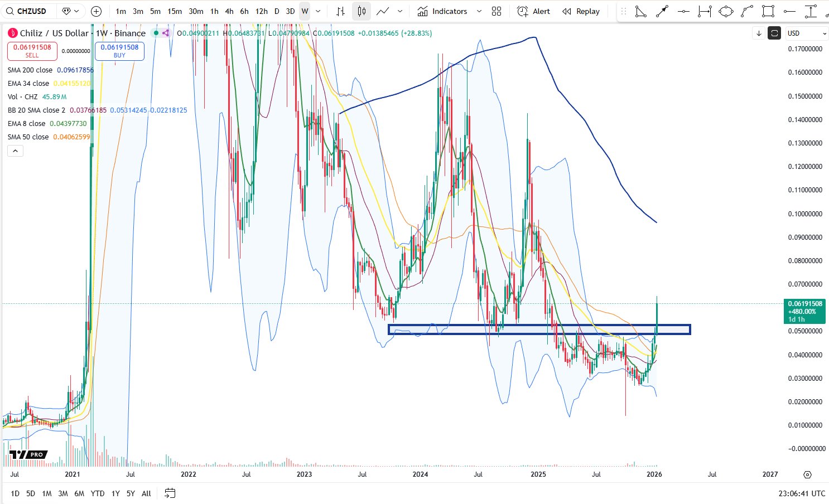Switch interval to 4h
This screenshot has height=504, width=829.
pos(229,11)
